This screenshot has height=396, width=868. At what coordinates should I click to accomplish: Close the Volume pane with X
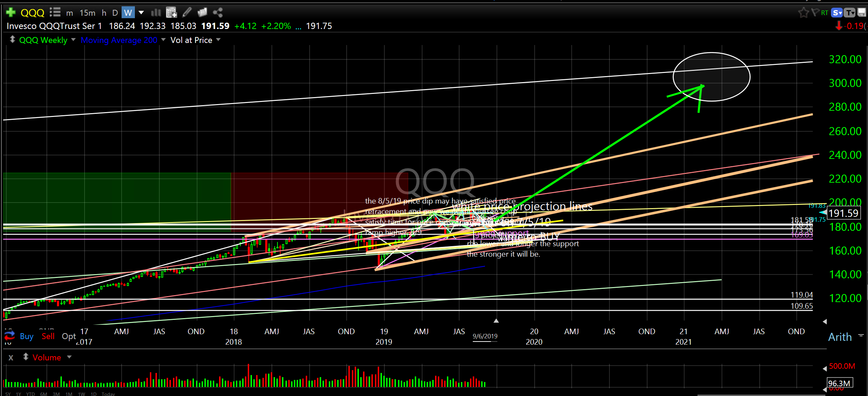[x=11, y=358]
